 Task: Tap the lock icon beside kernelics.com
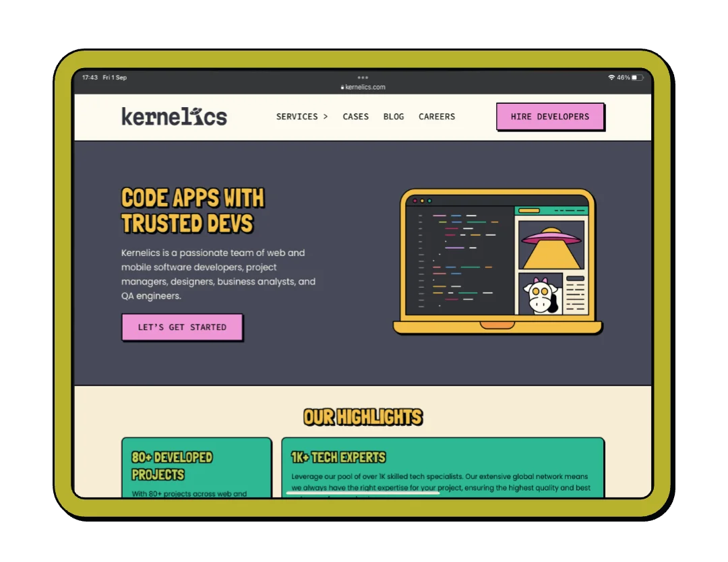342,87
